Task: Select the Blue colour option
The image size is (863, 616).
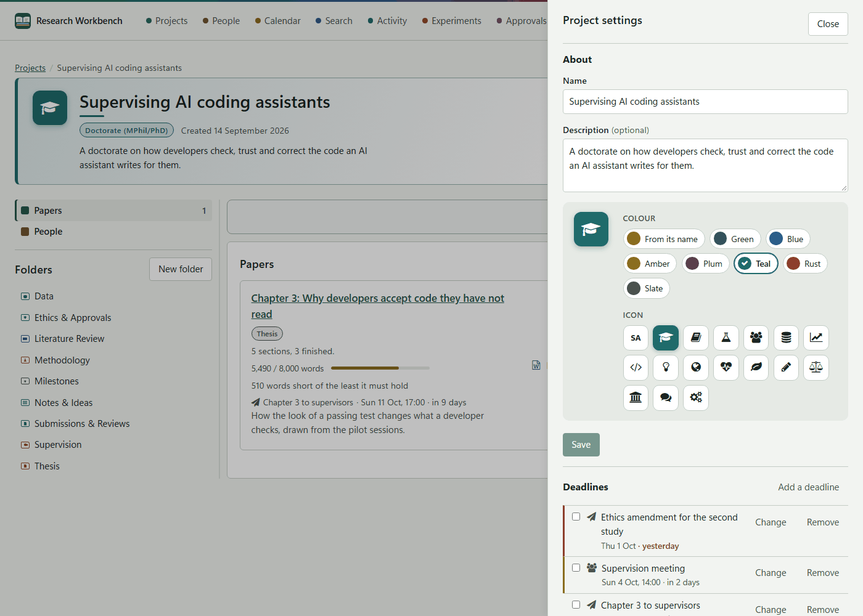Action: (788, 239)
